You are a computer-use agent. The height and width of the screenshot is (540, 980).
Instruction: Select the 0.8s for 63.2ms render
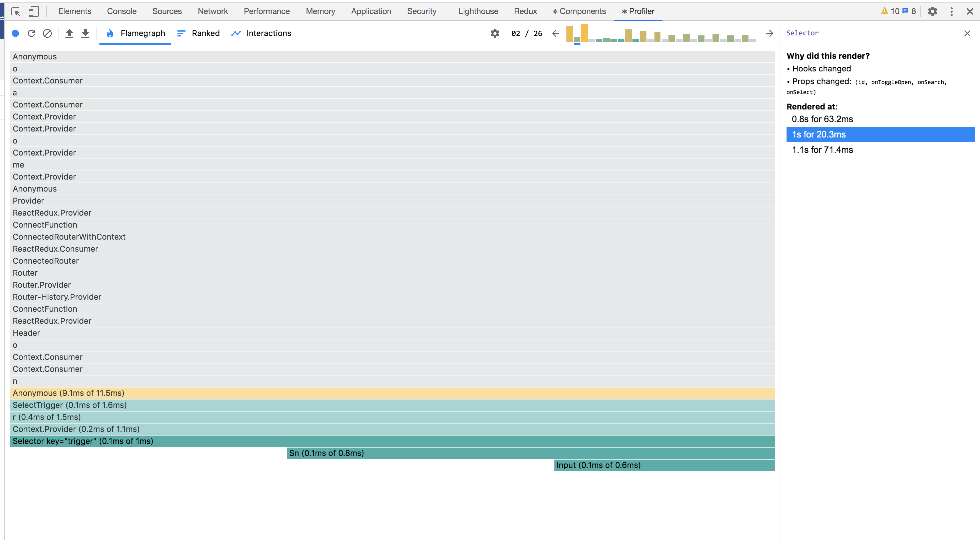point(881,119)
